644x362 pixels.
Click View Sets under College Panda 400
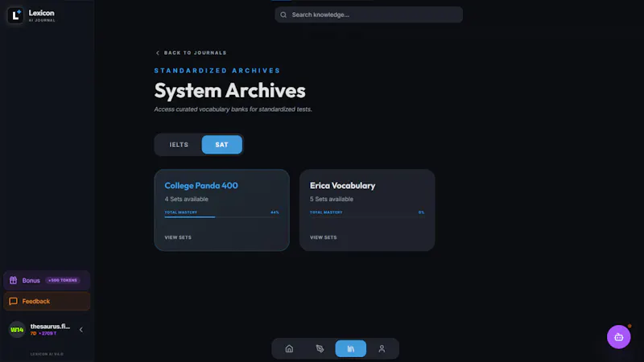point(178,237)
